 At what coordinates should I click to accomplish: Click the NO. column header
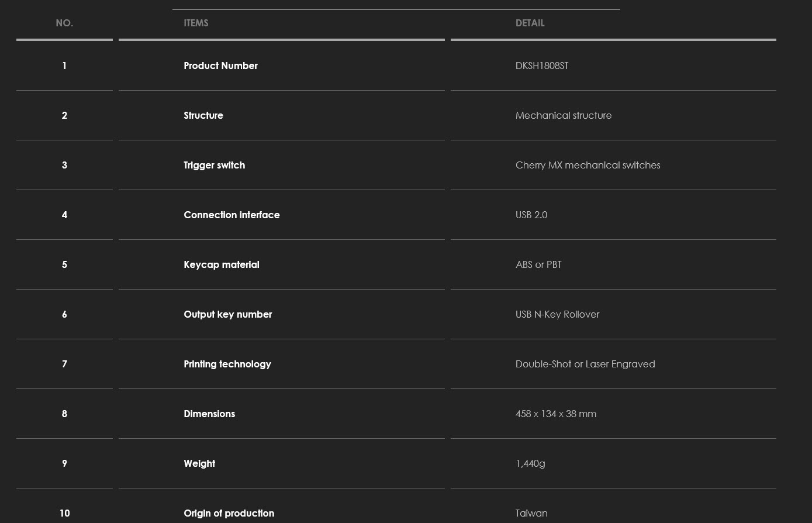pos(64,23)
